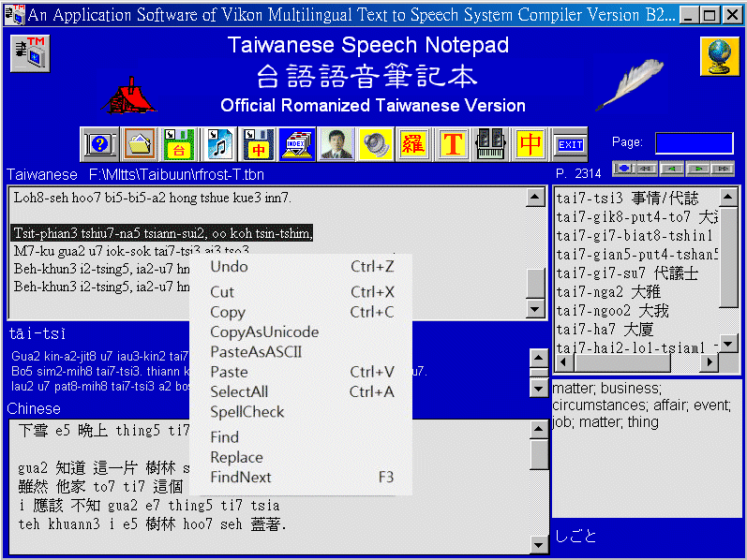
Task: Click Replace in the context menu
Action: (236, 457)
